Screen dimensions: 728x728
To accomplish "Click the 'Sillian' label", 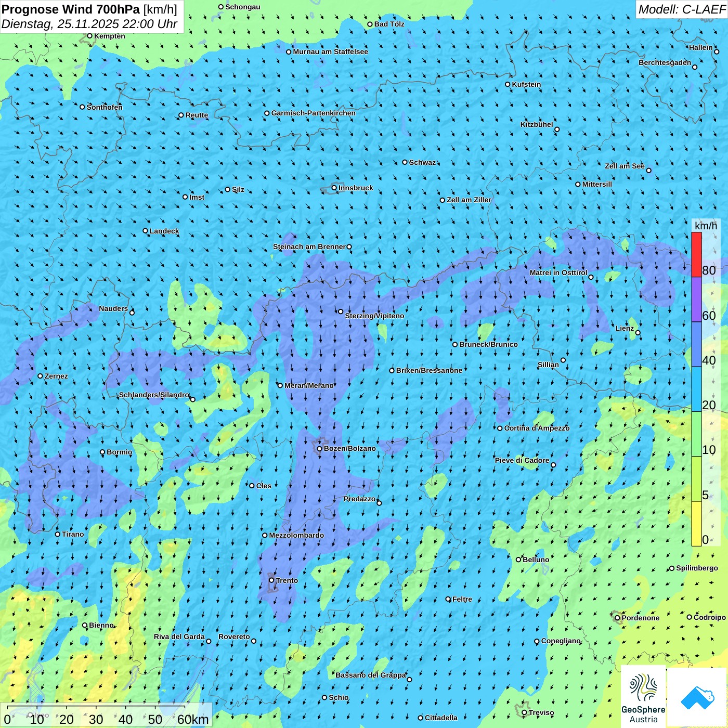I will click(548, 365).
